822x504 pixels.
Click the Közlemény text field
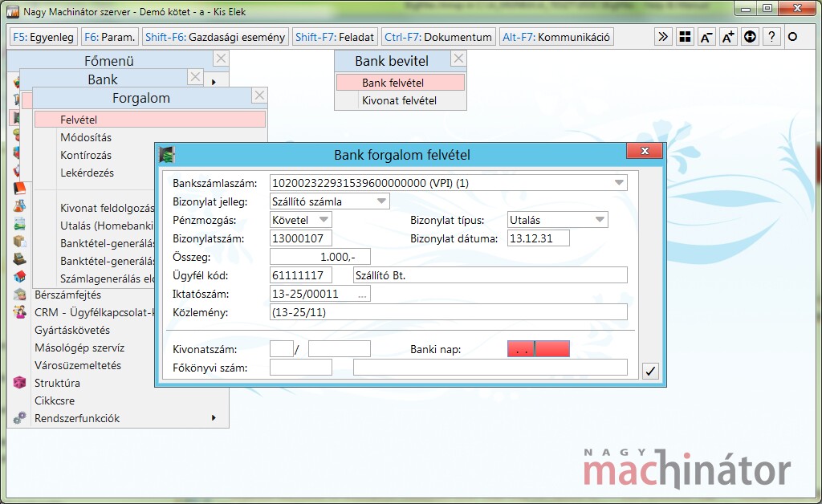pos(449,312)
